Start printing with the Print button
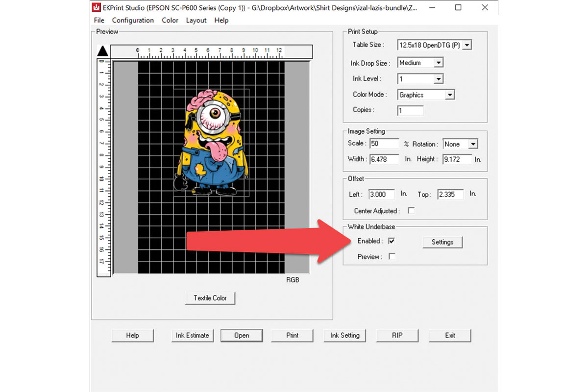The width and height of the screenshot is (588, 392). click(292, 335)
